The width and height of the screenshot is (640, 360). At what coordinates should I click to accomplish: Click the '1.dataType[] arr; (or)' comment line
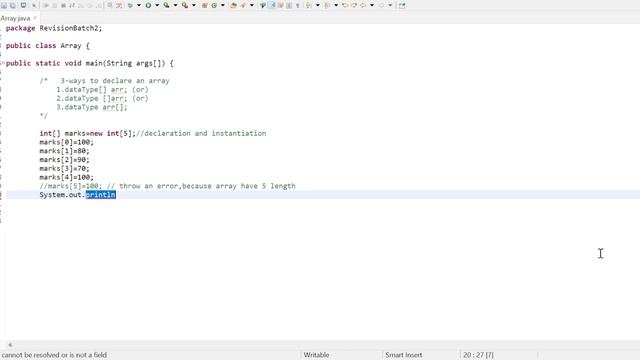click(102, 89)
